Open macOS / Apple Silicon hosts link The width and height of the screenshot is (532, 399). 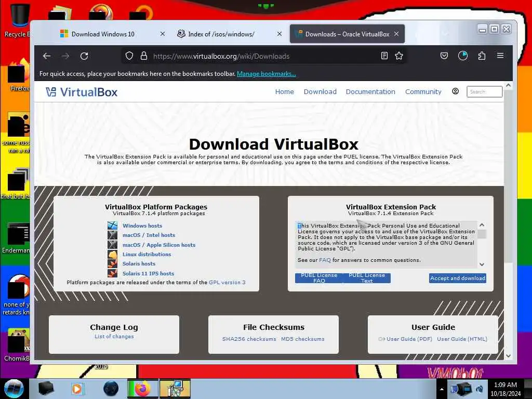point(159,245)
